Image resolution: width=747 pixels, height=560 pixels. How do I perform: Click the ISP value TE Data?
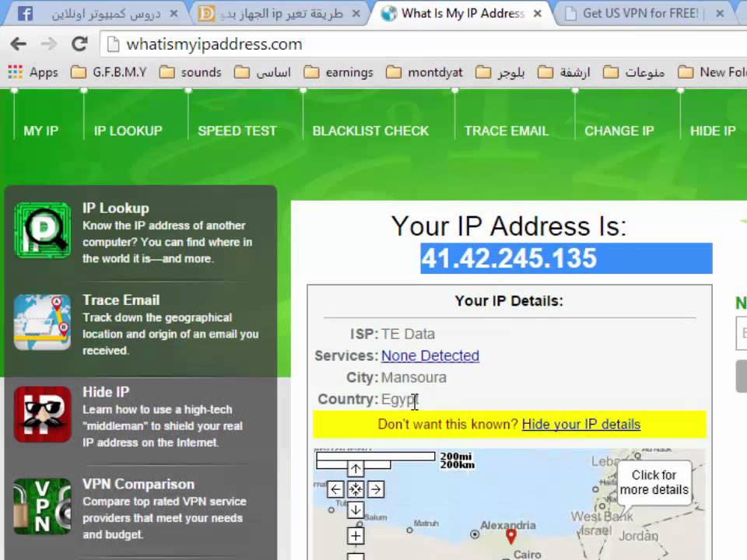pos(408,334)
